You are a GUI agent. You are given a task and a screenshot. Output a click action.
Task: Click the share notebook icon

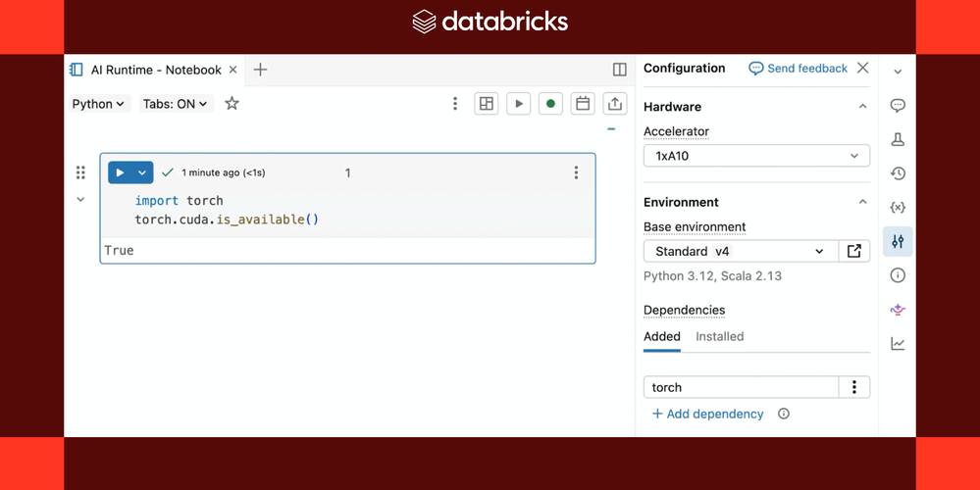[x=615, y=104]
